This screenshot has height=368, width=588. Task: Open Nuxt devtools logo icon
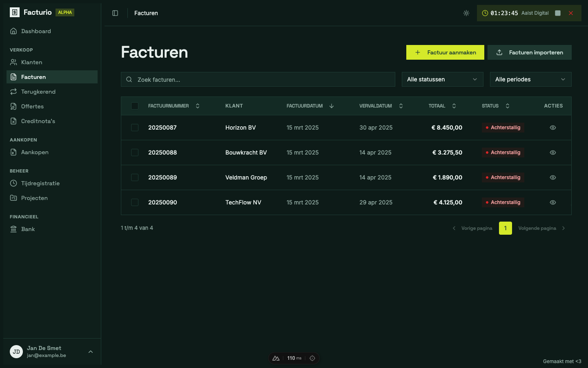tap(276, 358)
